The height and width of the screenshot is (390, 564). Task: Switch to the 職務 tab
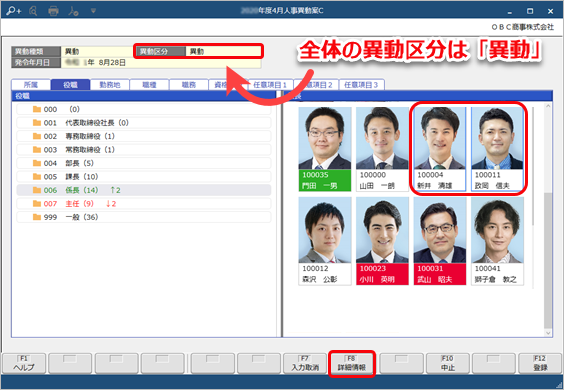tap(189, 85)
